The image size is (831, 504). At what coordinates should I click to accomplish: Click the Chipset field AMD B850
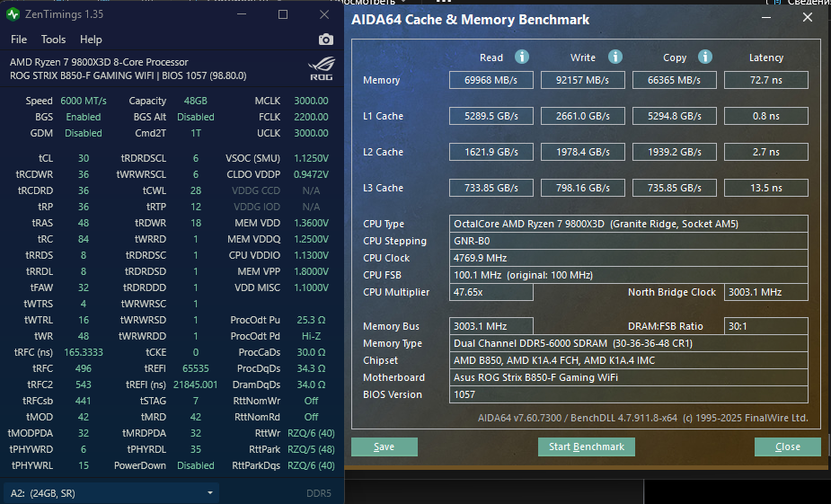click(629, 360)
